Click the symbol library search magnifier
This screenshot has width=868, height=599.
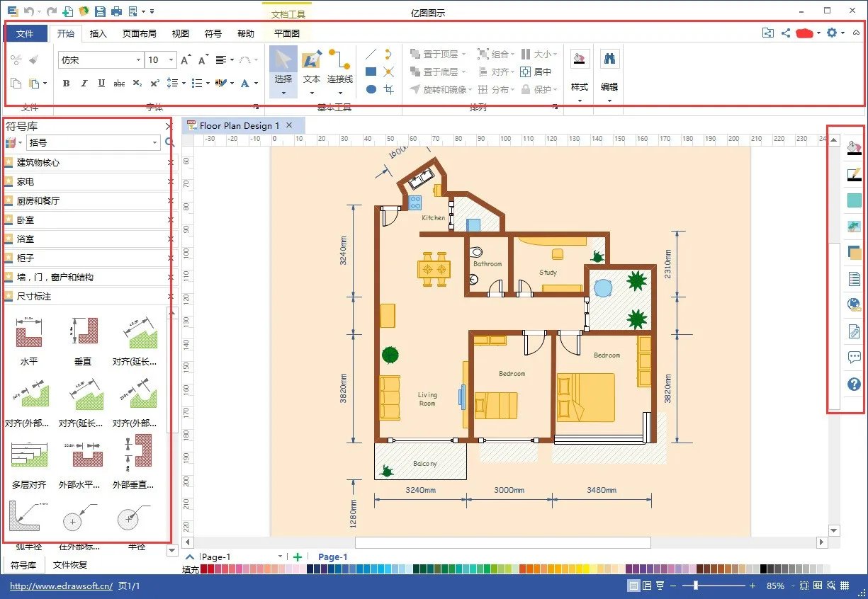169,143
